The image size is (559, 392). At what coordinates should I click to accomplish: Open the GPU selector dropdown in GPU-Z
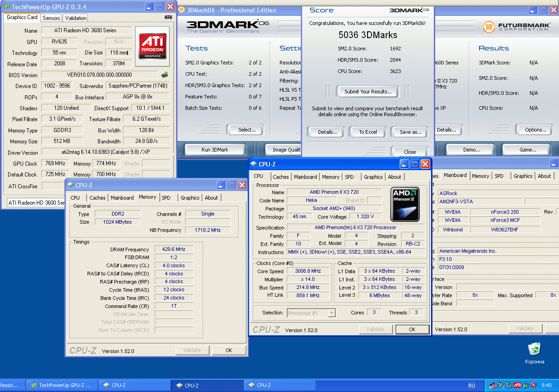click(x=36, y=203)
